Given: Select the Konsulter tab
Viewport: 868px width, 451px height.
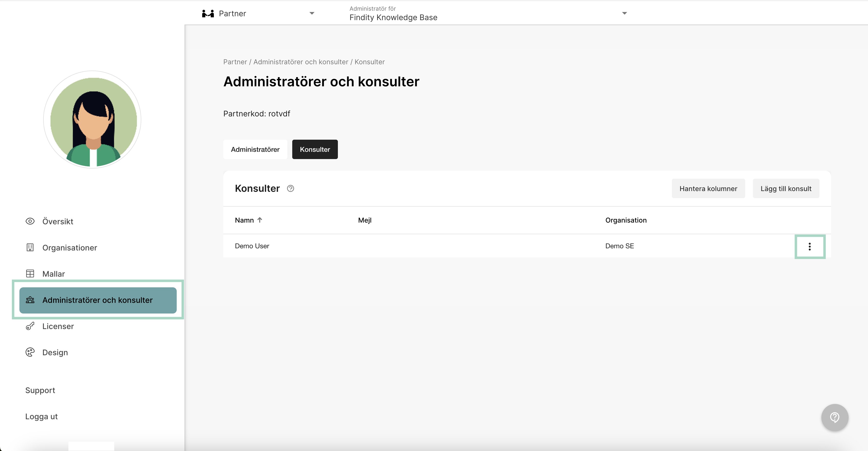Looking at the screenshot, I should [x=315, y=149].
